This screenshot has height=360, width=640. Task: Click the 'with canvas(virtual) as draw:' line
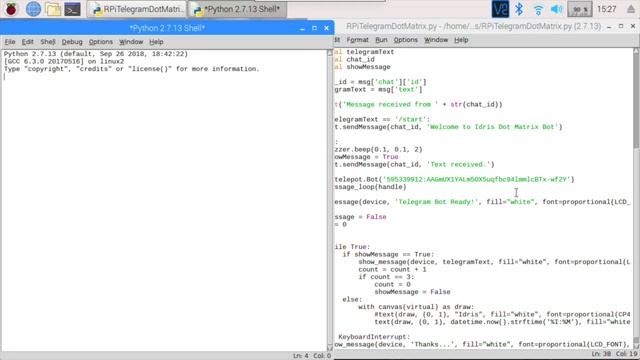pos(416,307)
